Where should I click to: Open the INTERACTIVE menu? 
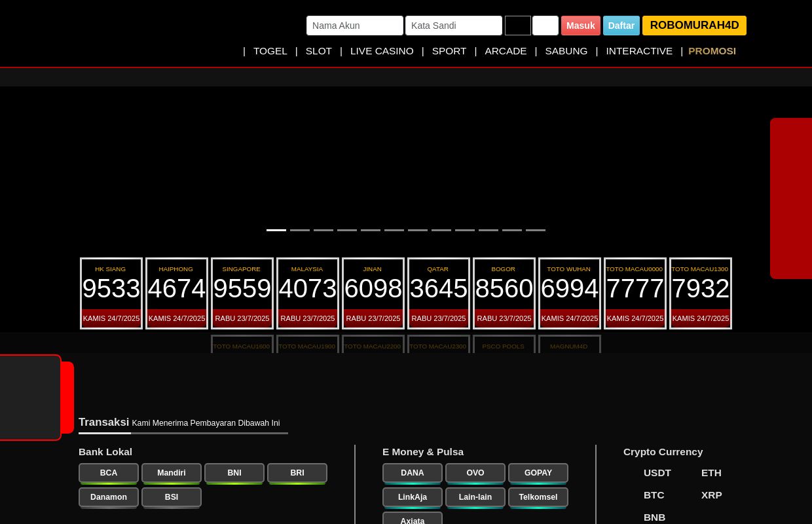point(639,51)
